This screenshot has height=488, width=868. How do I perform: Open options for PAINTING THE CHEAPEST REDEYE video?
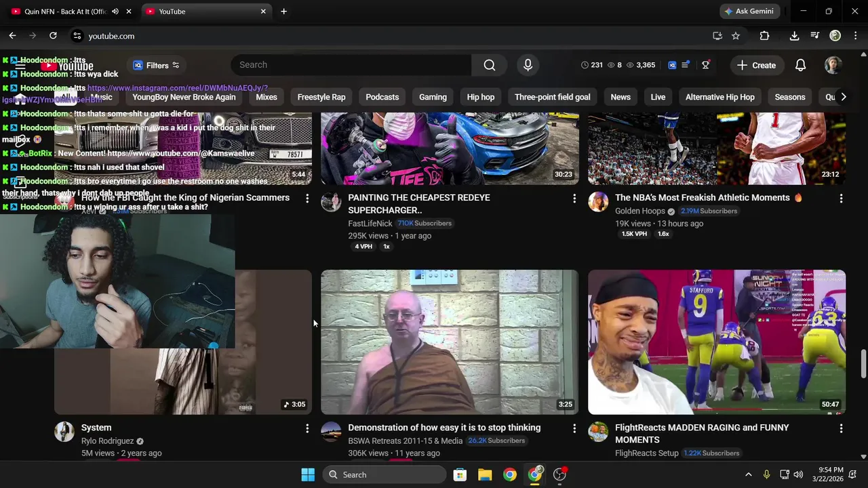click(x=574, y=199)
